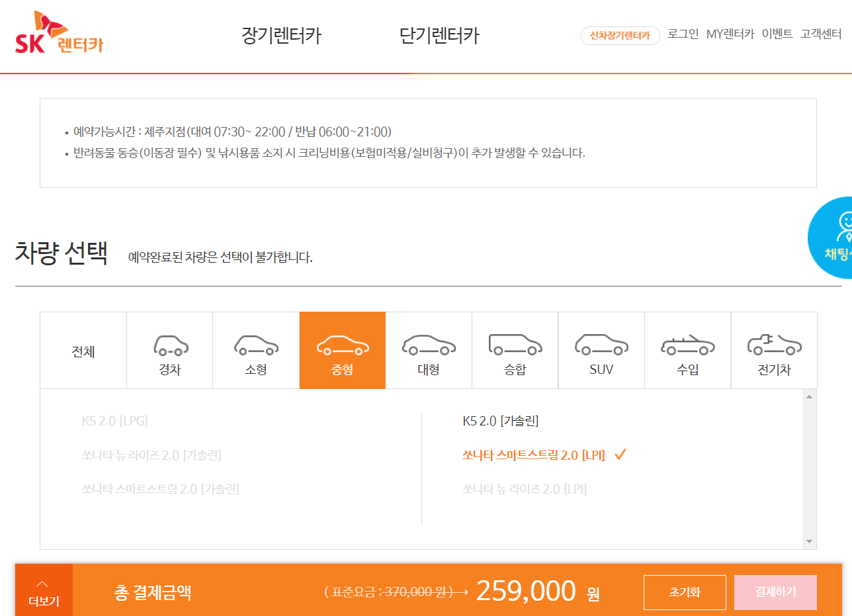
Task: Select the 전기차 electric car tab
Action: point(774,351)
